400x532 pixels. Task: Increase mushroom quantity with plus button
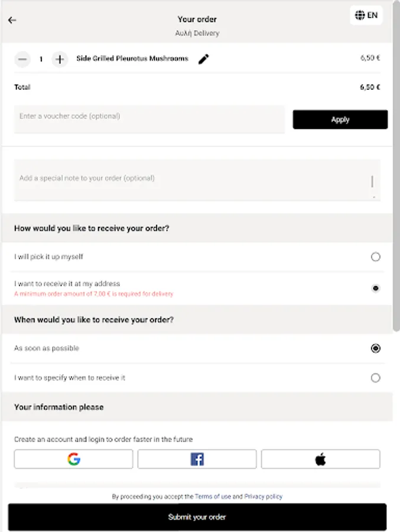(60, 59)
